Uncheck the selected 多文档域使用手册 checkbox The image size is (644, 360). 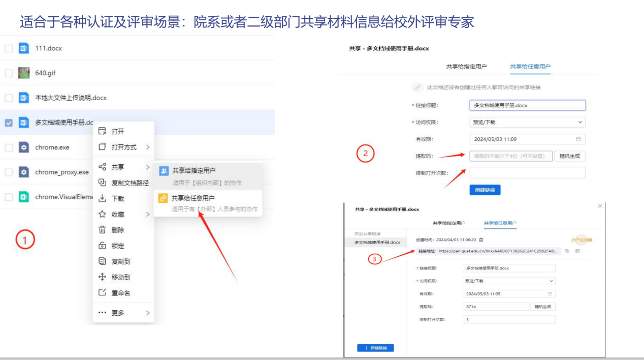pos(9,123)
